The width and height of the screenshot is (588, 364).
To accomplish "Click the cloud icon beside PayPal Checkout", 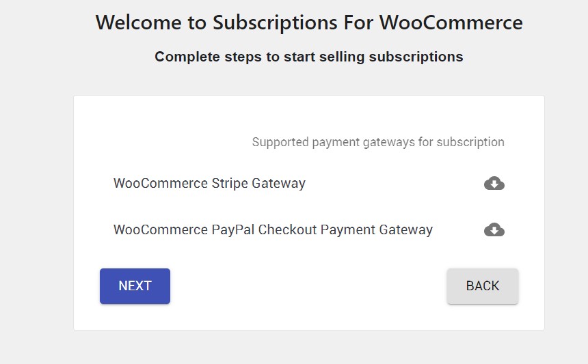I will coord(494,230).
